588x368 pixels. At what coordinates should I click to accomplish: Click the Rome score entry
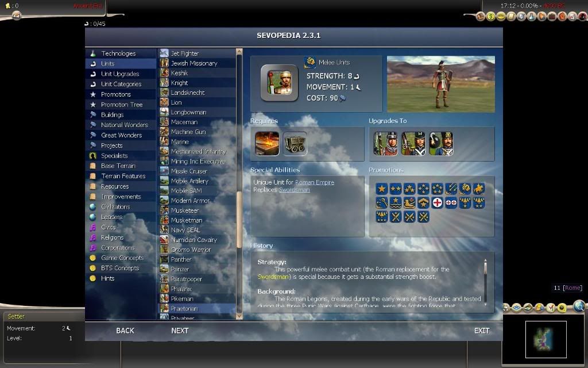point(568,287)
